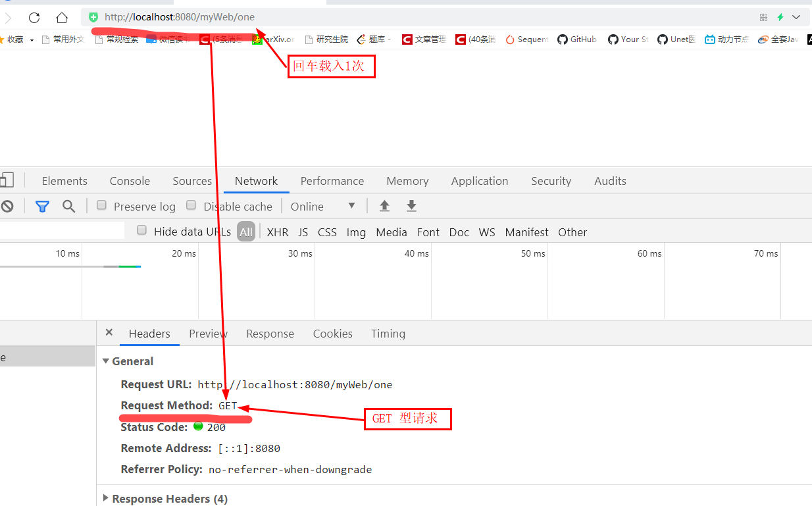Image resolution: width=812 pixels, height=506 pixels.
Task: Open the 题库 bookmark
Action: point(374,39)
